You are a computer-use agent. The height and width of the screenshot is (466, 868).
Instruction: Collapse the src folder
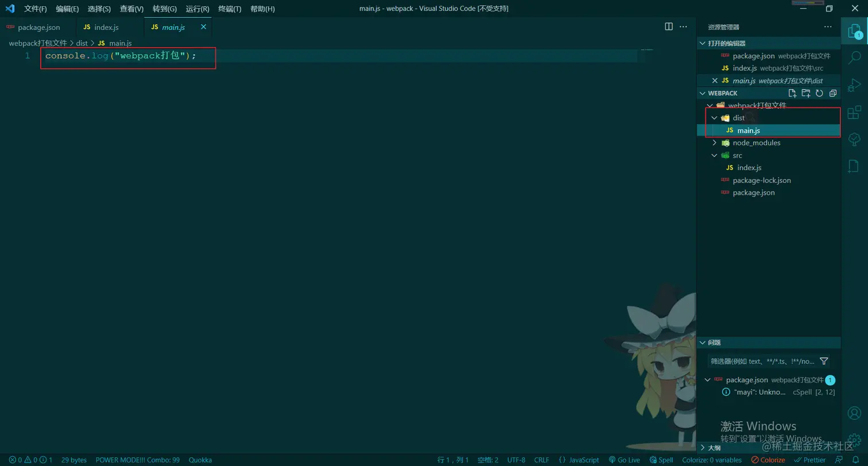715,155
